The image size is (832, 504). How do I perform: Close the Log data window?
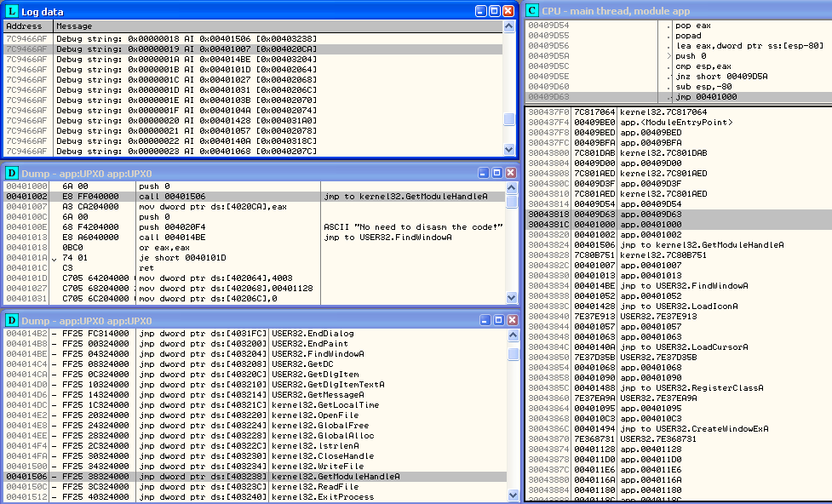click(x=508, y=11)
